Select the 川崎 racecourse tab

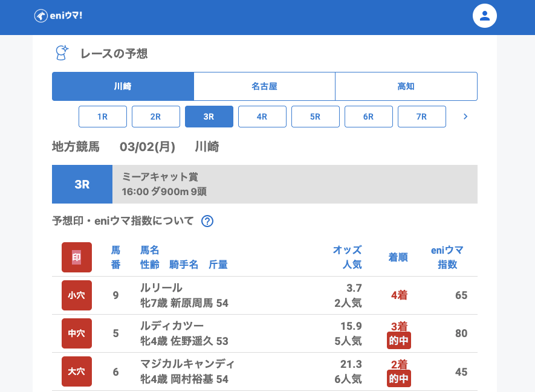[123, 86]
